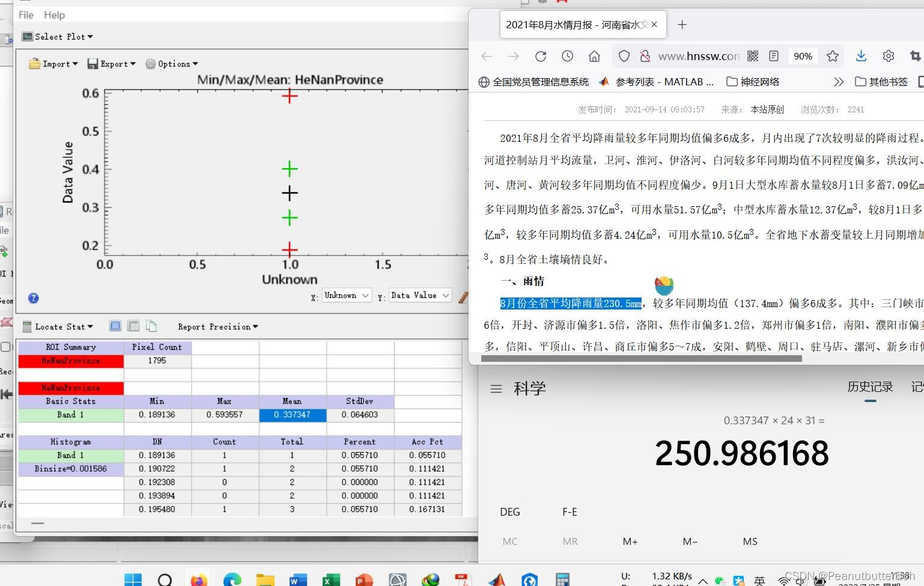
Task: Toggle F-E notation in the calculator
Action: pos(569,511)
